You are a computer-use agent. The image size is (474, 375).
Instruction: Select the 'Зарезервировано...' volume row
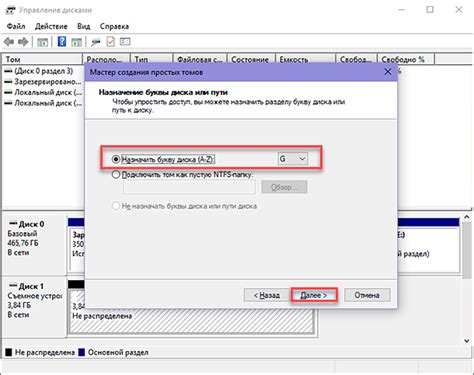click(x=43, y=82)
